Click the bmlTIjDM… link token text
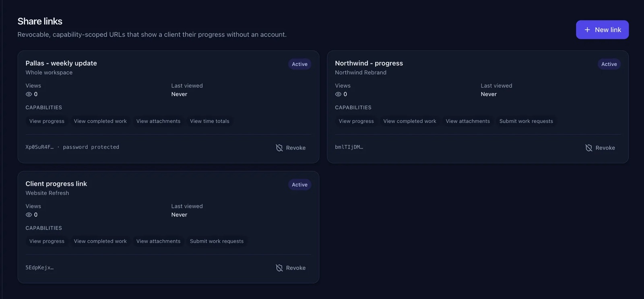Viewport: 644px width, 299px height. 349,147
